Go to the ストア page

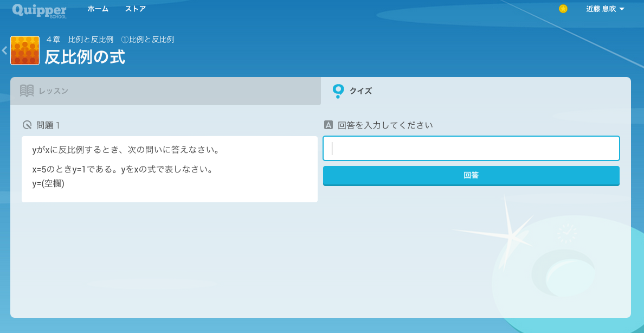pyautogui.click(x=135, y=9)
